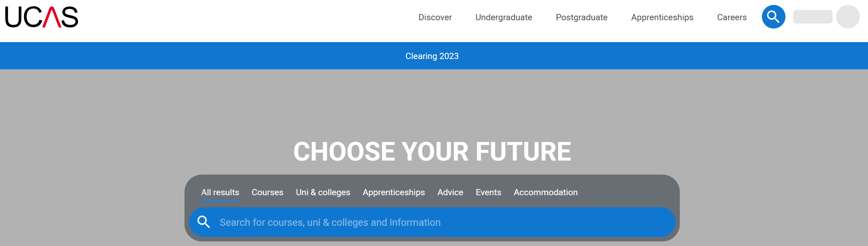Open the Discover menu
This screenshot has width=868, height=246.
[x=435, y=17]
